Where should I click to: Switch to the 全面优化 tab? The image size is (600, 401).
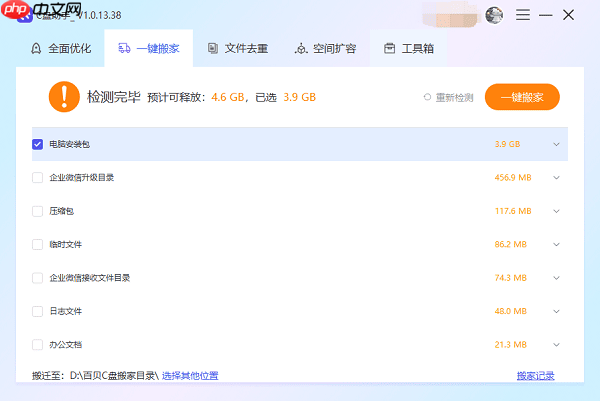coord(60,49)
